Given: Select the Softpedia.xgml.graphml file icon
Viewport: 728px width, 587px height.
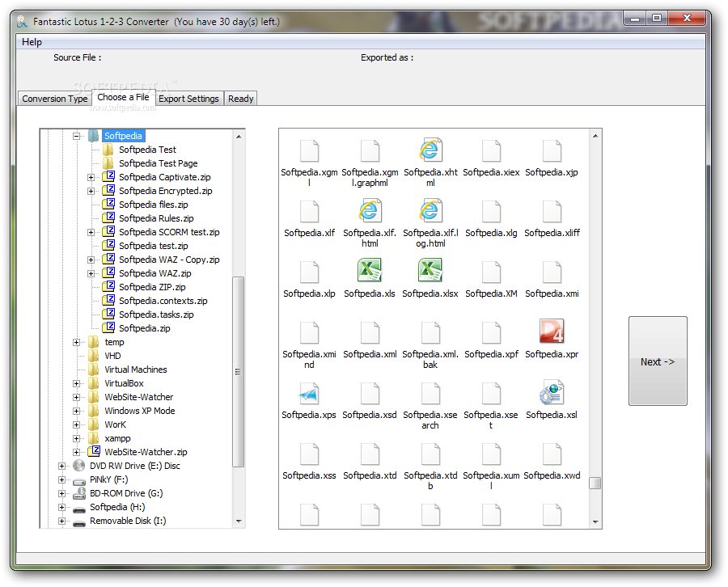Looking at the screenshot, I should coord(370,151).
